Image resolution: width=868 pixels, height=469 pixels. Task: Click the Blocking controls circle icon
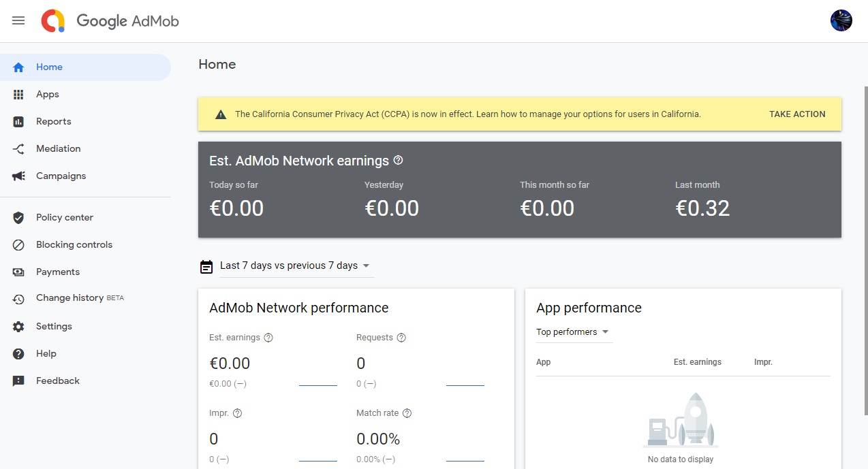18,245
